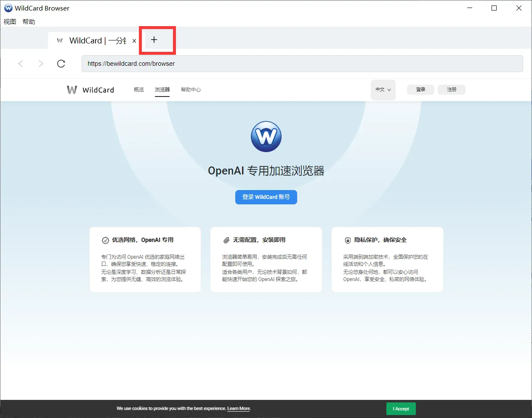Expand the 中文 language dropdown
This screenshot has width=532, height=418.
[x=383, y=90]
